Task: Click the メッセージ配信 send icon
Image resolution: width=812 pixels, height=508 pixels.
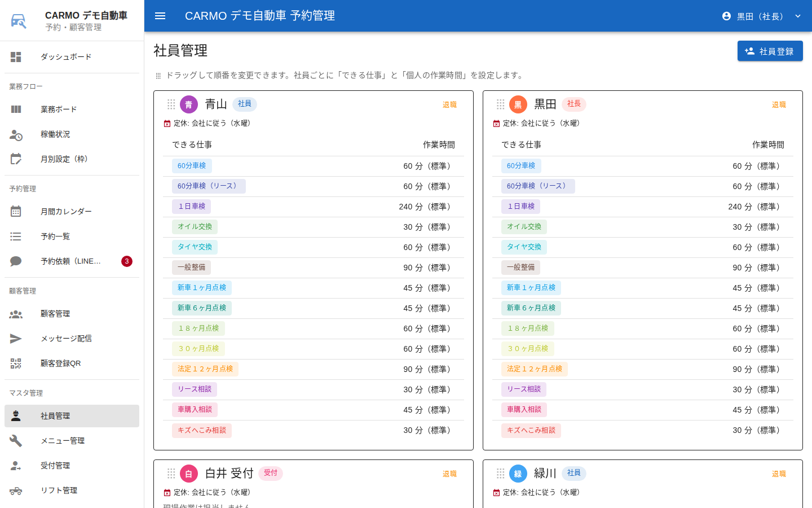Action: pos(16,339)
